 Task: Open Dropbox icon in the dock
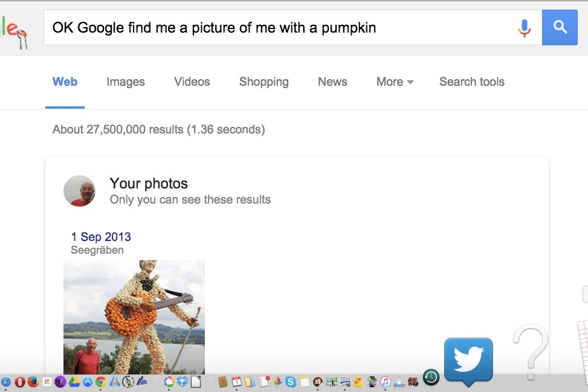pos(183,382)
